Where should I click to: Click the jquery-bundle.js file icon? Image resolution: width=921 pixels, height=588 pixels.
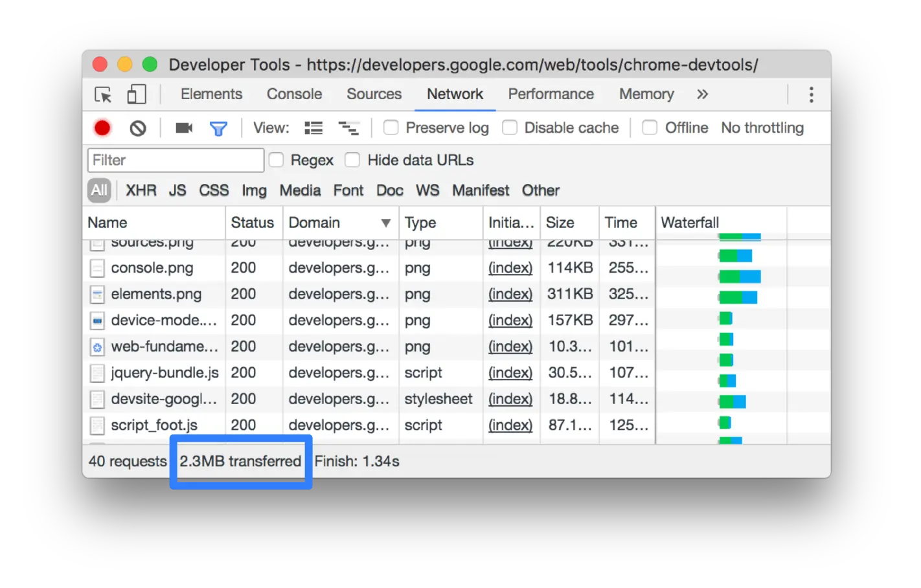(x=97, y=373)
